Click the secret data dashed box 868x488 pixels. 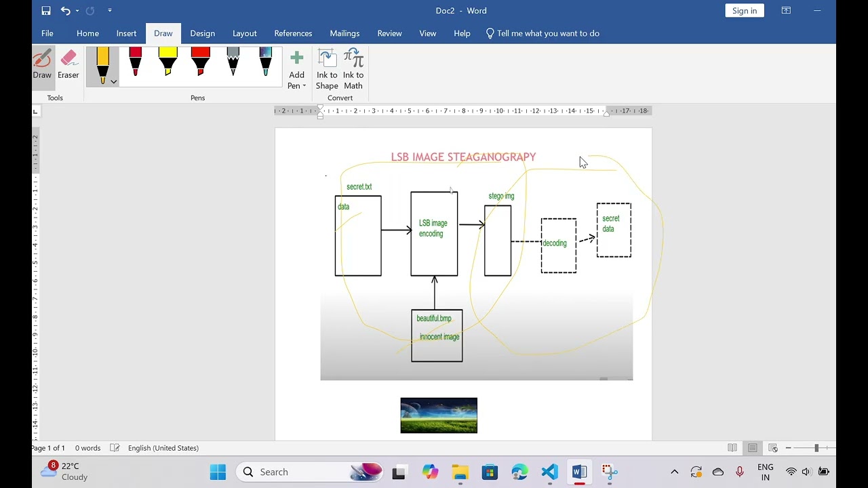614,230
